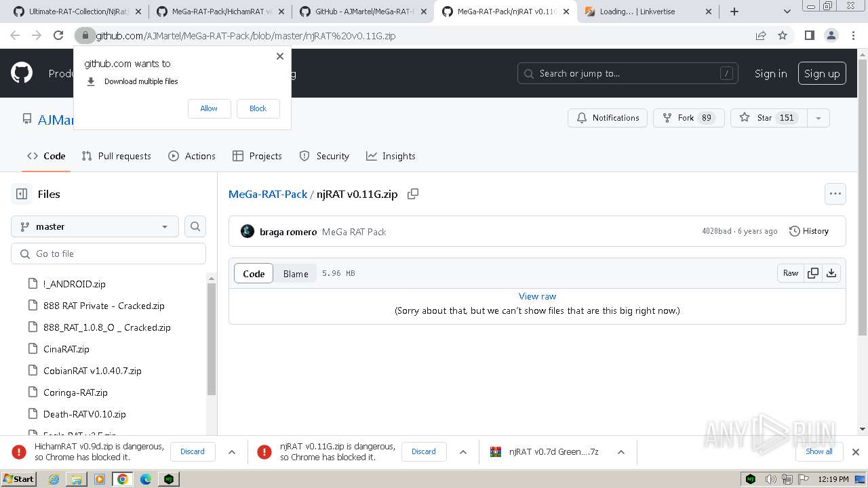Click the Windows Start button
This screenshot has width=868, height=488.
tap(19, 479)
